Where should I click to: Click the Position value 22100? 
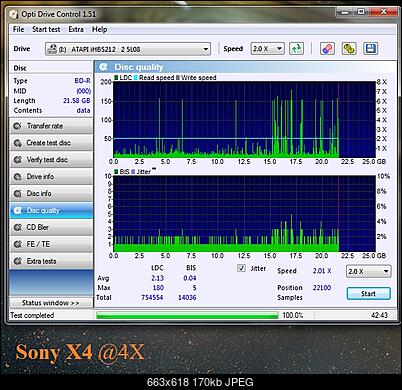point(322,287)
